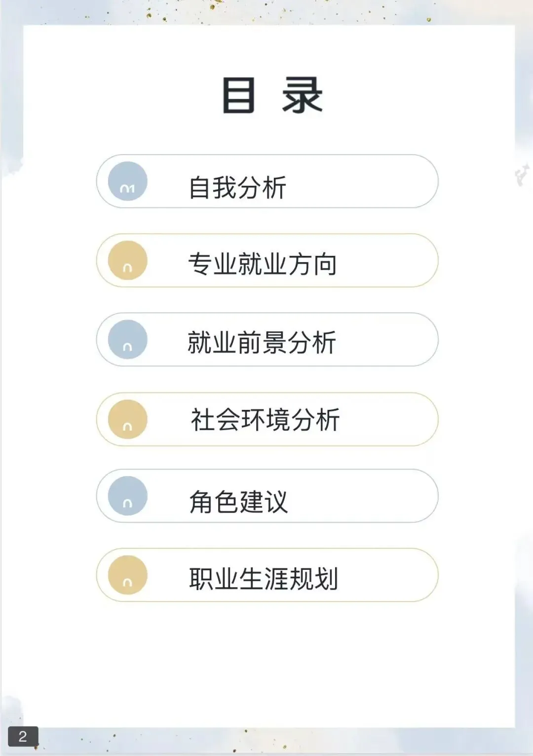Click the 目 character in the title
533x756 pixels.
tap(239, 95)
